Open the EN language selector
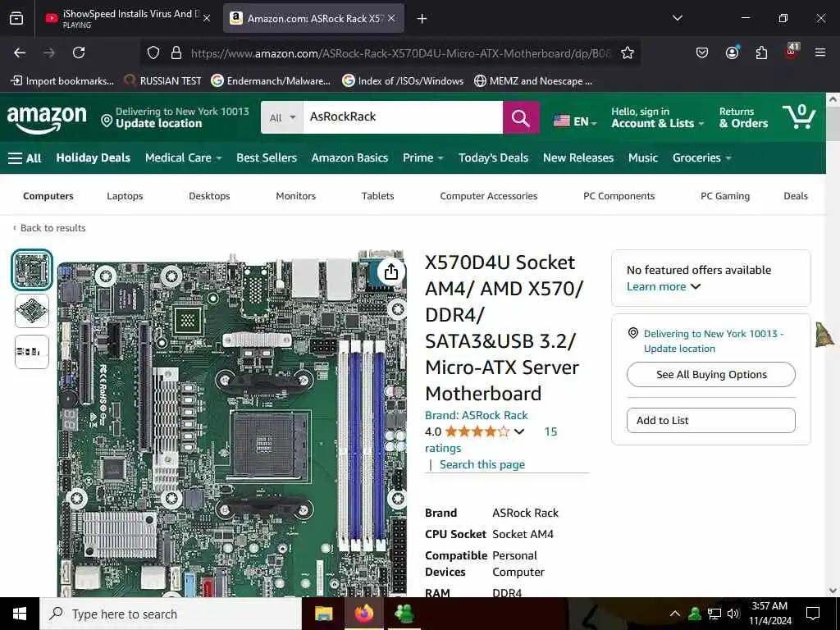The height and width of the screenshot is (630, 840). click(575, 121)
